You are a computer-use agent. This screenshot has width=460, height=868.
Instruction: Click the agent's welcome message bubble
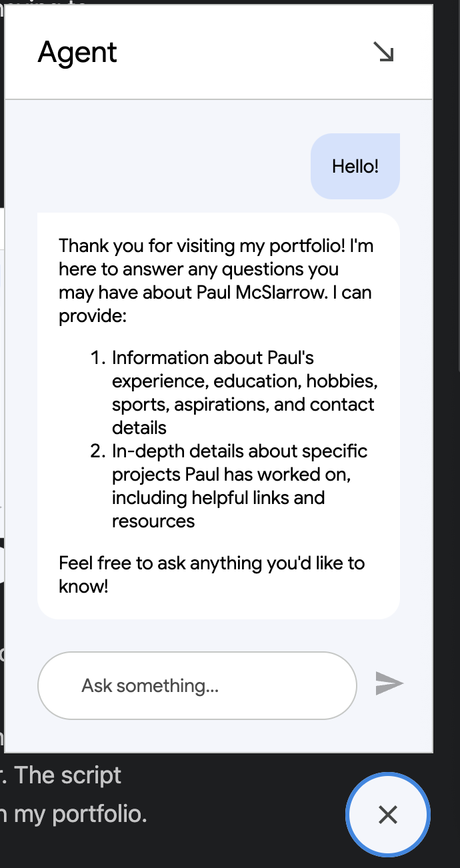[x=217, y=413]
